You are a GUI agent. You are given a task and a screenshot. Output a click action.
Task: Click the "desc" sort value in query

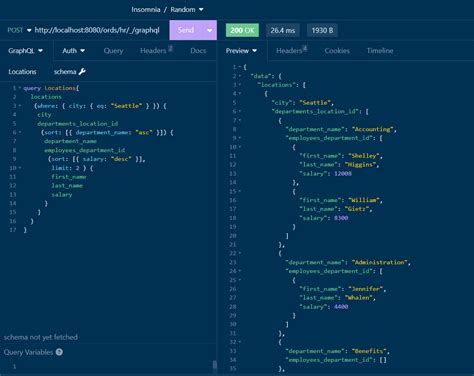(x=121, y=159)
